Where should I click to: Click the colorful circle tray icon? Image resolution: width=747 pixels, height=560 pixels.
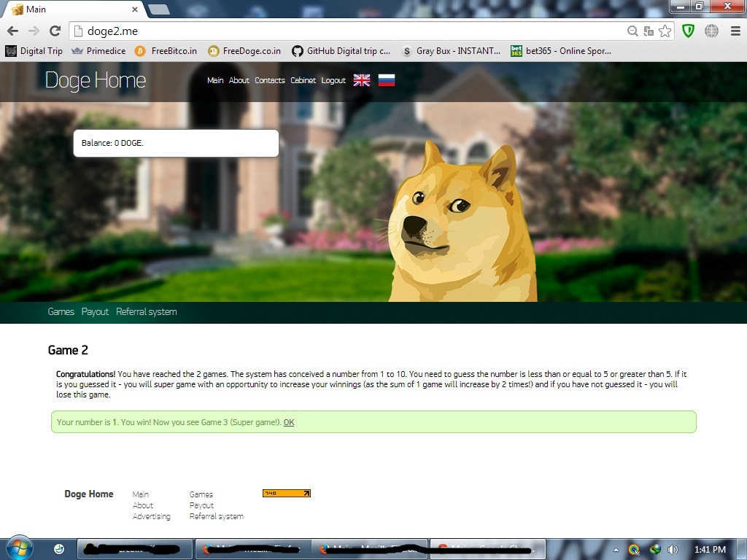click(x=634, y=550)
